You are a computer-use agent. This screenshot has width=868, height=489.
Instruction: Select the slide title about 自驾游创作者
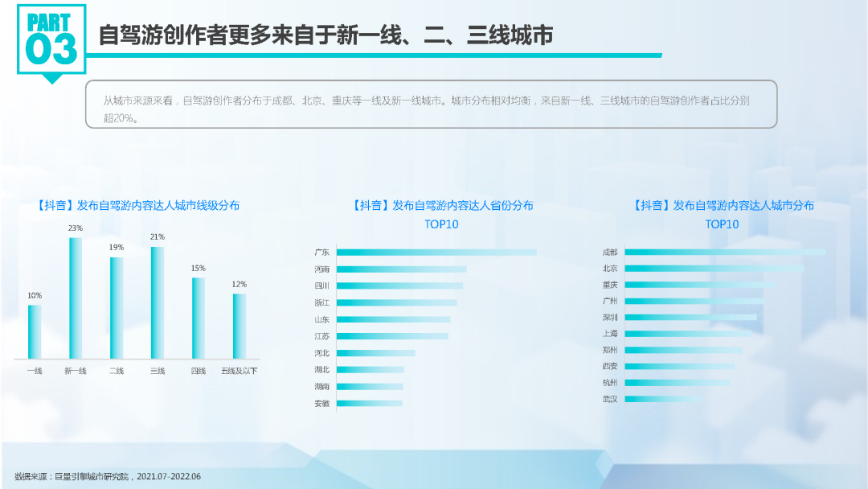[325, 35]
